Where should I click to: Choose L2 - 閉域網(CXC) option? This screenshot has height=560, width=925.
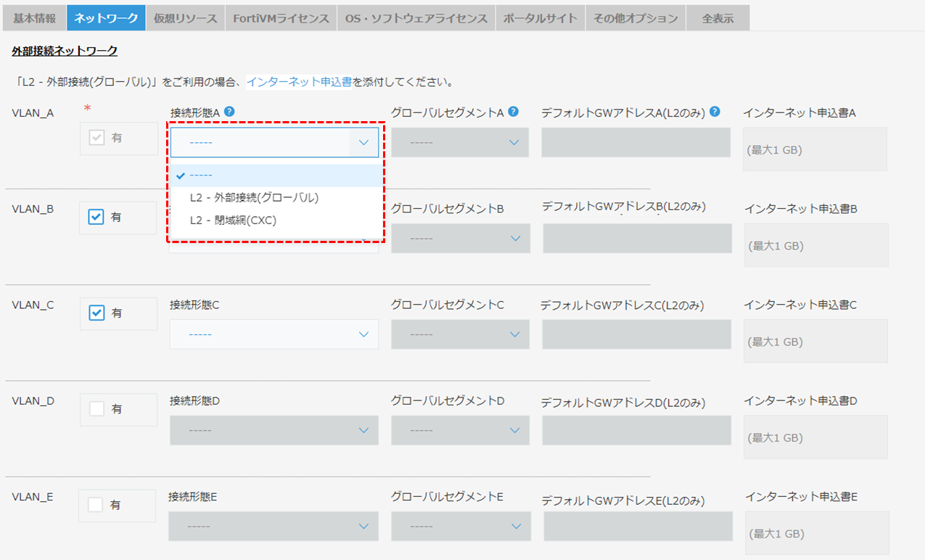click(x=276, y=220)
